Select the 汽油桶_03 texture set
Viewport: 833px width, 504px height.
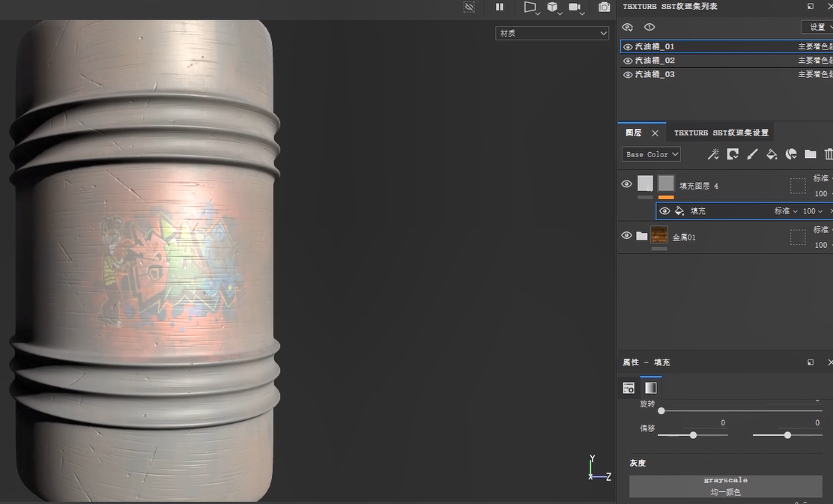click(655, 74)
